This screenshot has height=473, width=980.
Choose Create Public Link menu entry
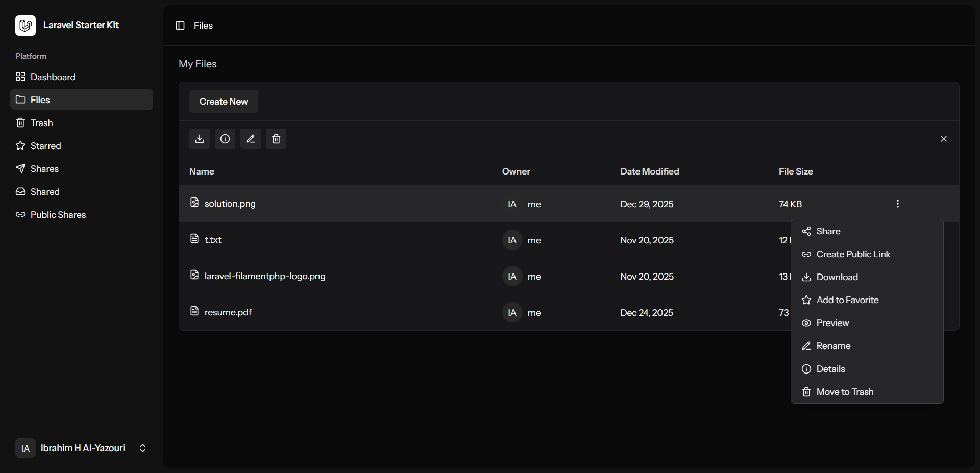tap(867, 254)
